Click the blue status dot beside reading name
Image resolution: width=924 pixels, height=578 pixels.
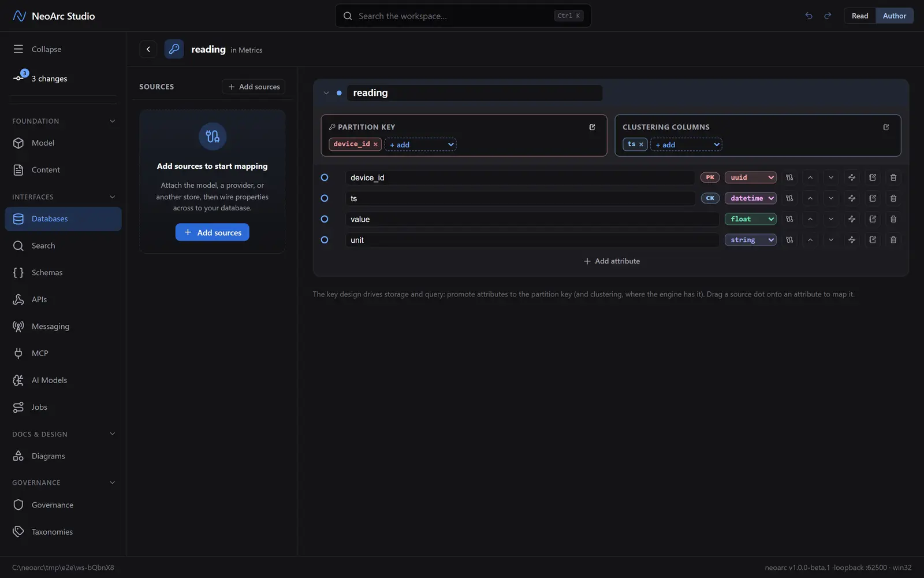pos(339,93)
